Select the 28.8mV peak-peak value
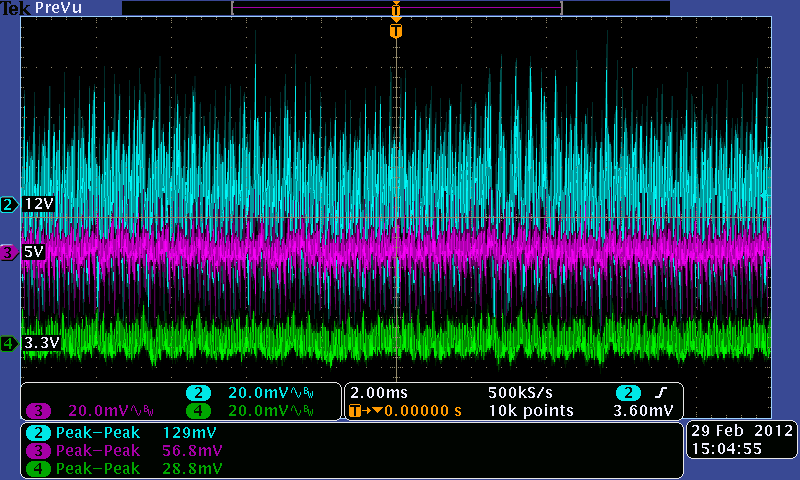Screen dimensions: 800x480 [192, 469]
